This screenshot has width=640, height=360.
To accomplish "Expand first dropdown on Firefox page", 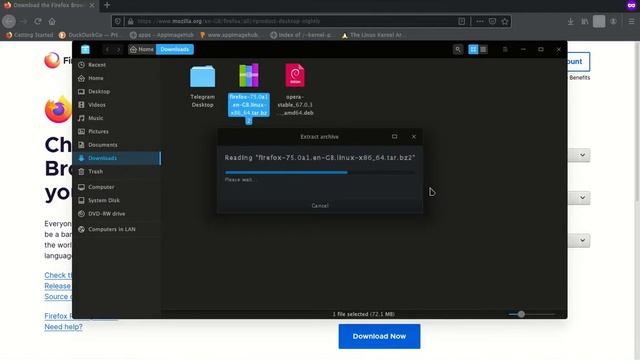I will 582,155.
